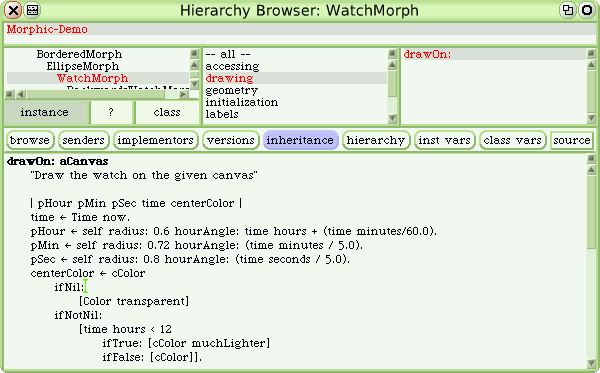The width and height of the screenshot is (600, 373).
Task: Open method list scrollbar menu button
Action: pos(591,54)
